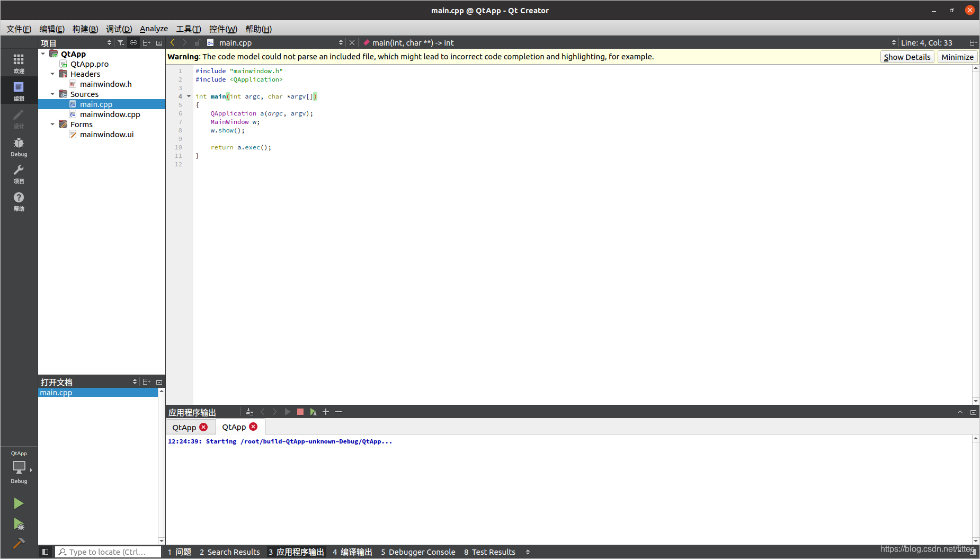
Task: Close the projects side panel
Action: pos(159,42)
